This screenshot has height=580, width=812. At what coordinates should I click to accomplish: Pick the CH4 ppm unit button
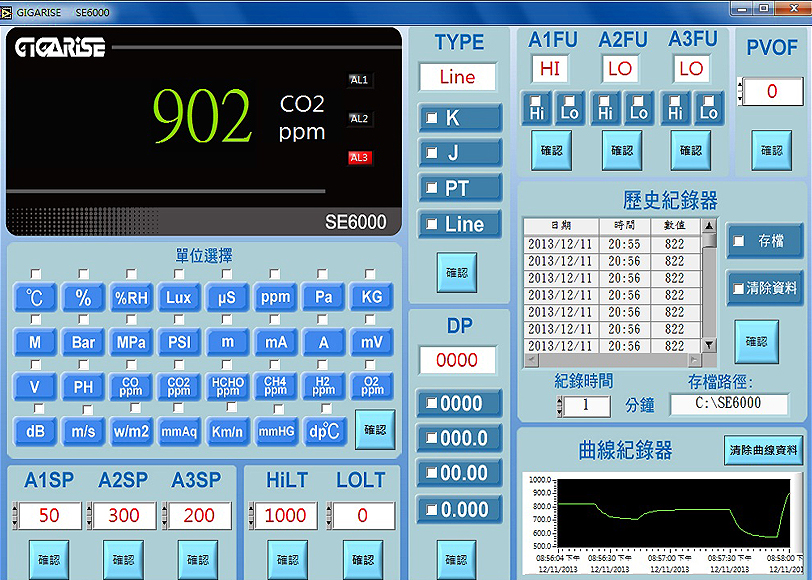click(x=276, y=387)
